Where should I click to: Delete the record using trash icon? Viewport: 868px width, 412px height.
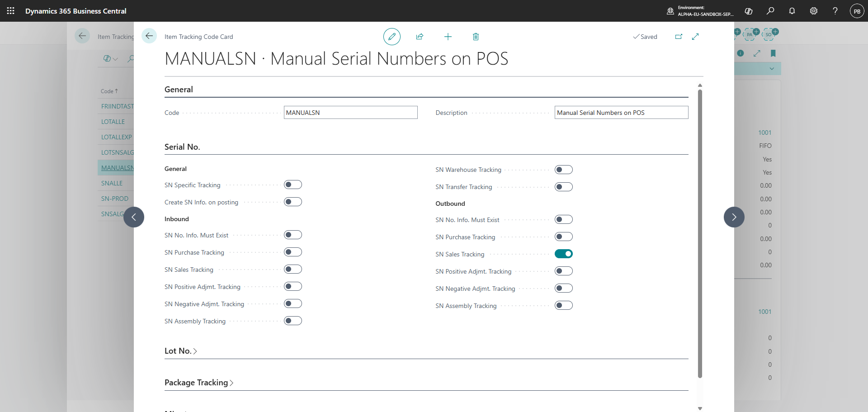pyautogui.click(x=476, y=37)
